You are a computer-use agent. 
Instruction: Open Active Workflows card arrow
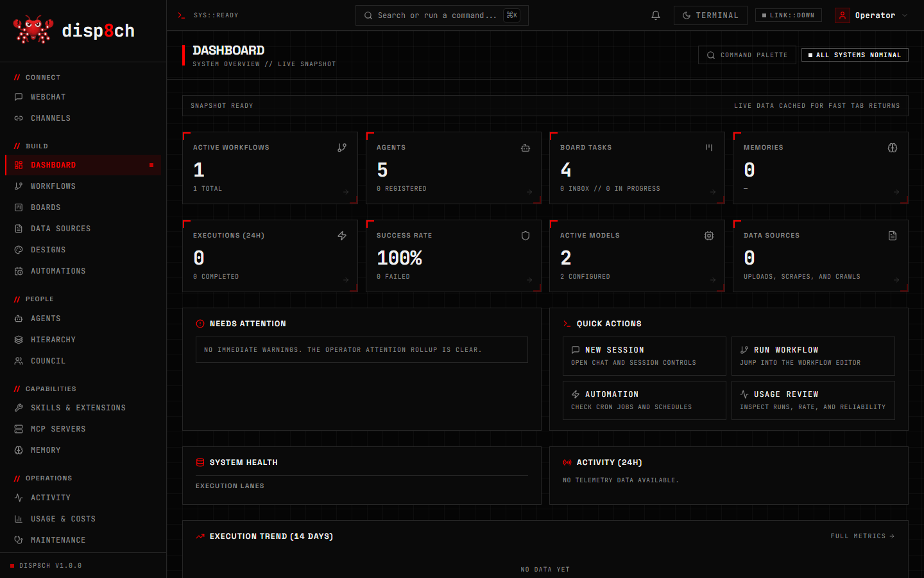pos(346,191)
